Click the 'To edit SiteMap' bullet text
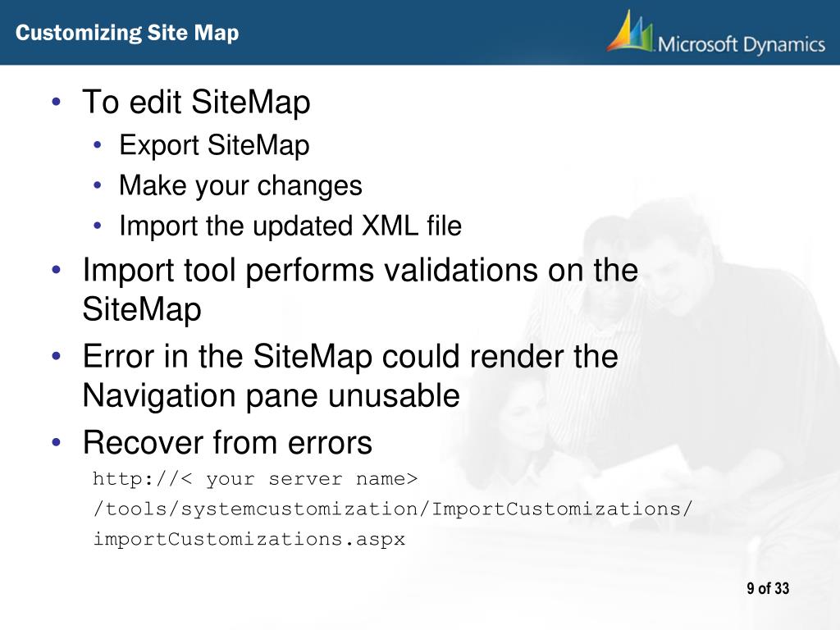This screenshot has height=630, width=840. click(x=196, y=101)
